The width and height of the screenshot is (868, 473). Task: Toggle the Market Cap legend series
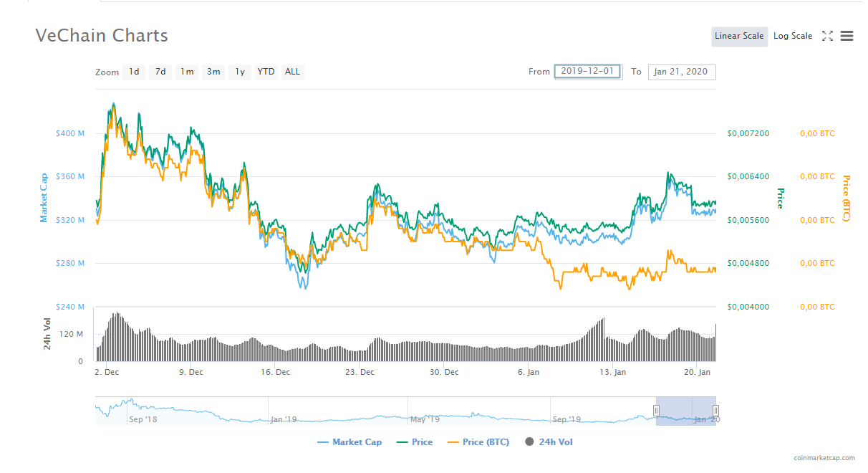click(x=349, y=442)
